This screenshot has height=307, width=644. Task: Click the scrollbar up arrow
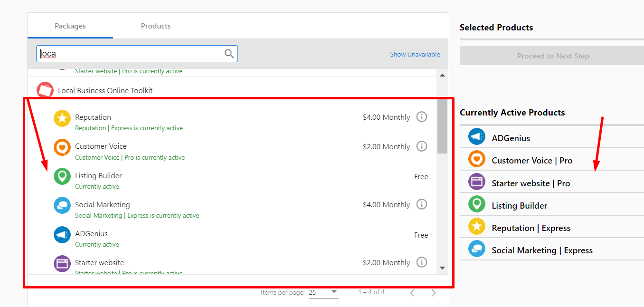click(442, 75)
